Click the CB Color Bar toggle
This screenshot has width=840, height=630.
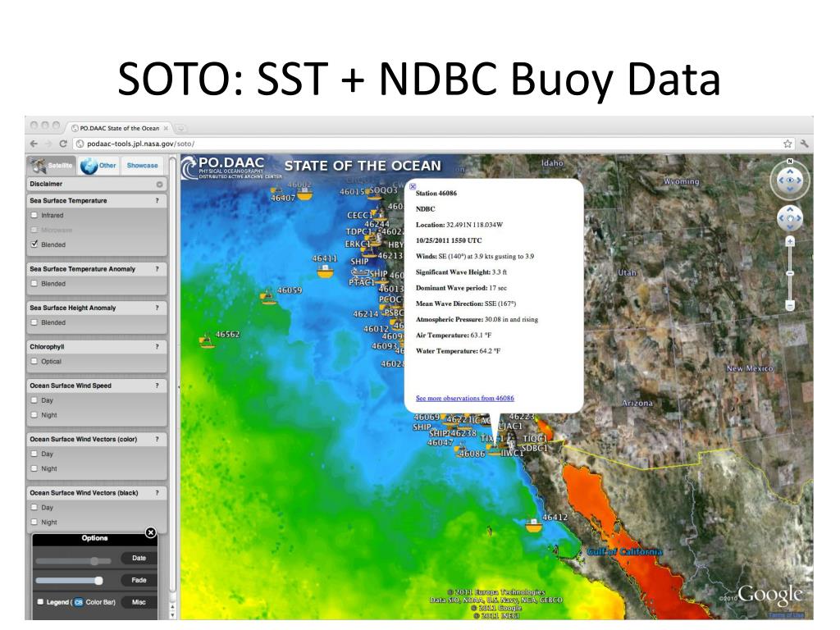[79, 602]
